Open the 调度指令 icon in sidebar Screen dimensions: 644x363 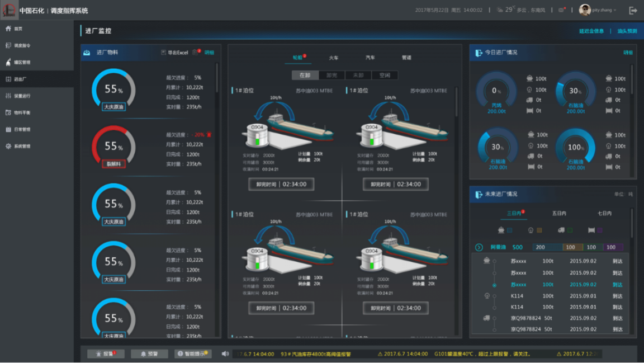tap(8, 45)
